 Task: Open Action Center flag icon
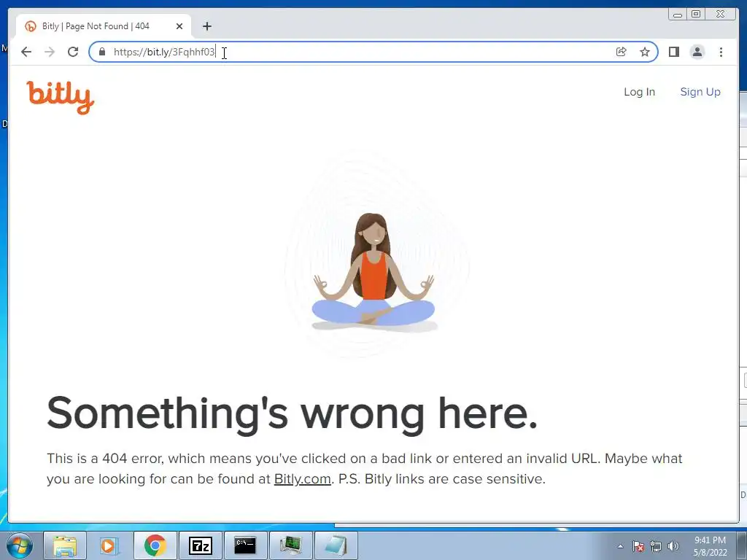[638, 546]
